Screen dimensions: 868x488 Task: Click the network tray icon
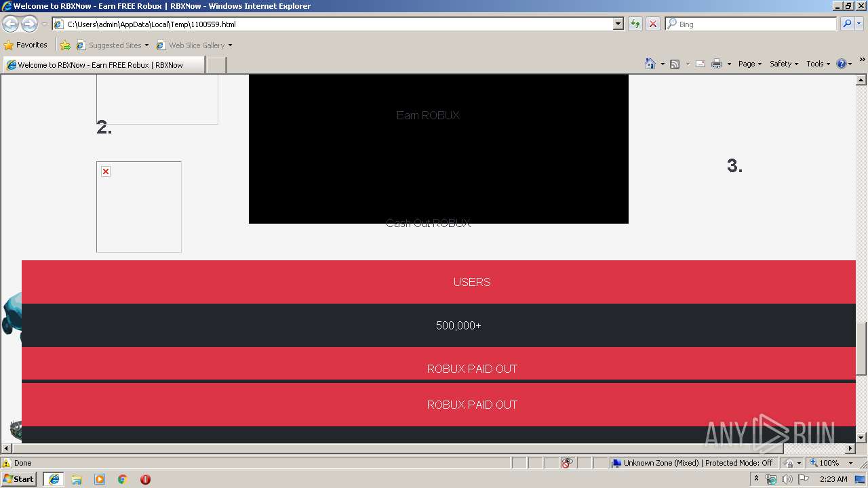[771, 479]
